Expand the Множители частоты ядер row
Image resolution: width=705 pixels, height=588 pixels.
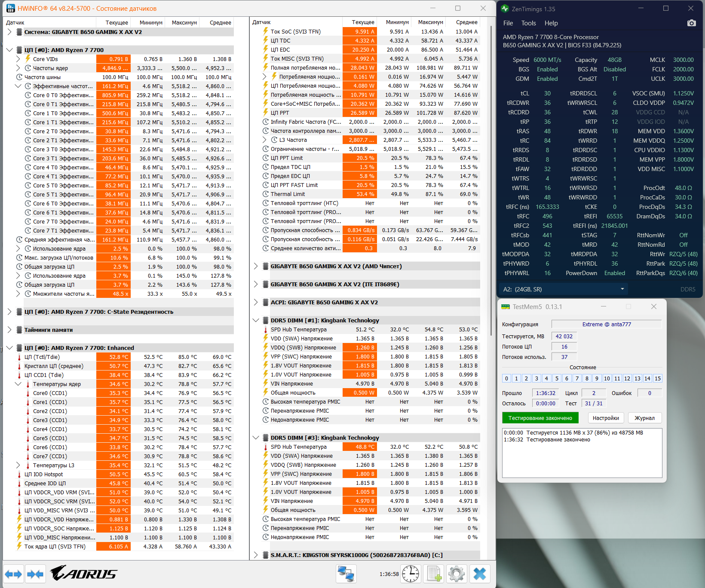pos(18,294)
